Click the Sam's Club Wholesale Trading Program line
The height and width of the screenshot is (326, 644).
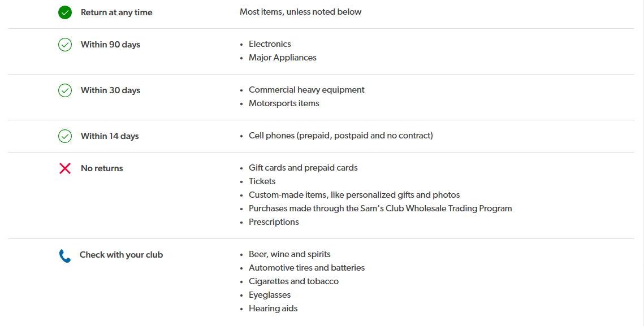[x=381, y=208]
